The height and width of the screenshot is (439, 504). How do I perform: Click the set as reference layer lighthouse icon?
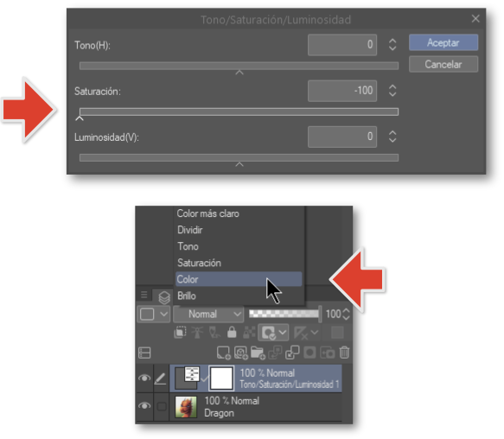point(197,333)
